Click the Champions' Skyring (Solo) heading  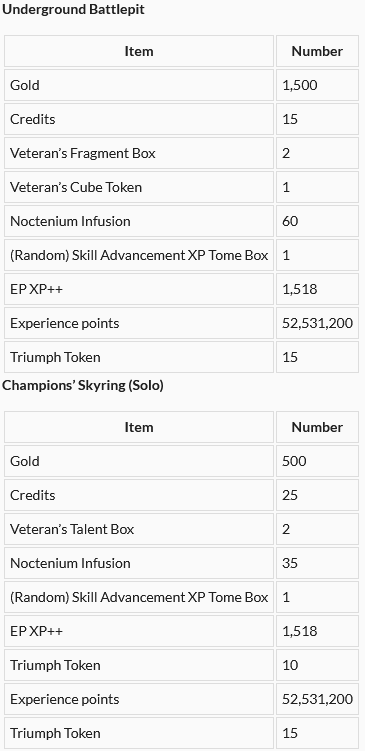[83, 386]
